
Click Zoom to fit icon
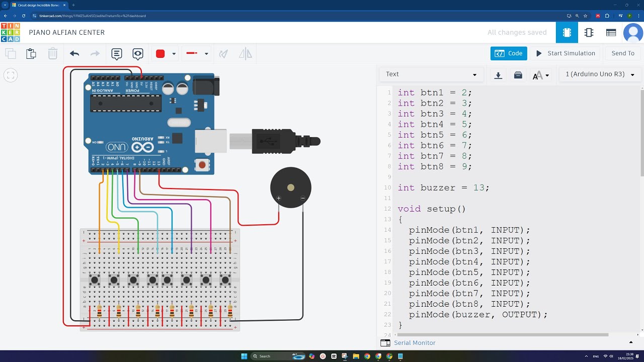pyautogui.click(x=10, y=75)
